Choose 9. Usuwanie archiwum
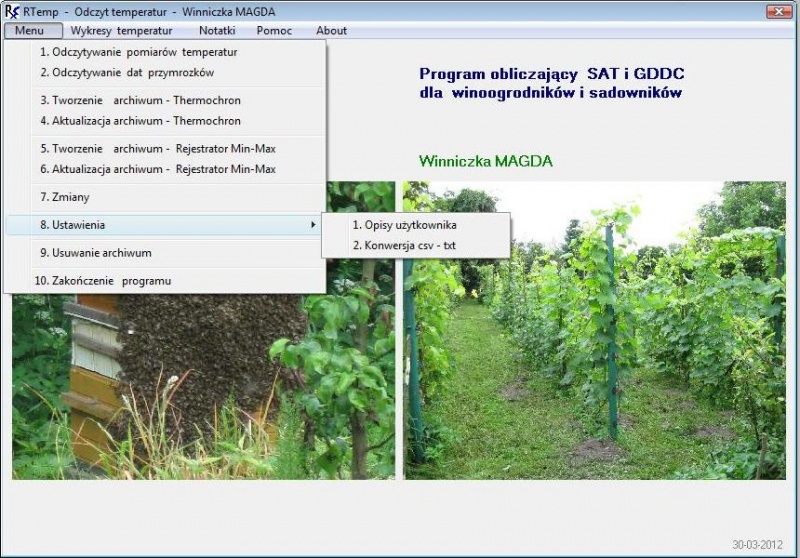This screenshot has height=558, width=800. coord(165,253)
